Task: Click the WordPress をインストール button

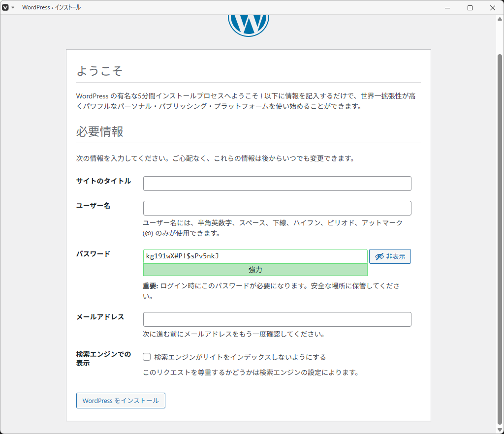Action: 121,401
